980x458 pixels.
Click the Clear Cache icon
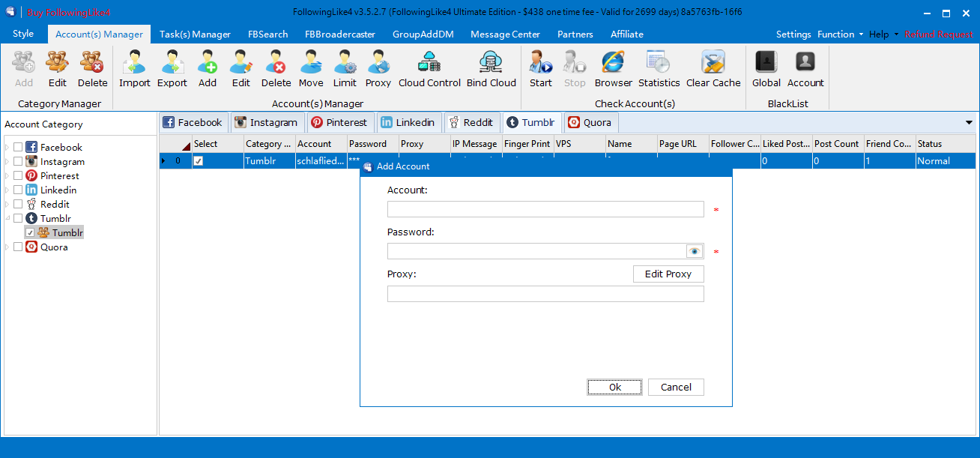[713, 69]
